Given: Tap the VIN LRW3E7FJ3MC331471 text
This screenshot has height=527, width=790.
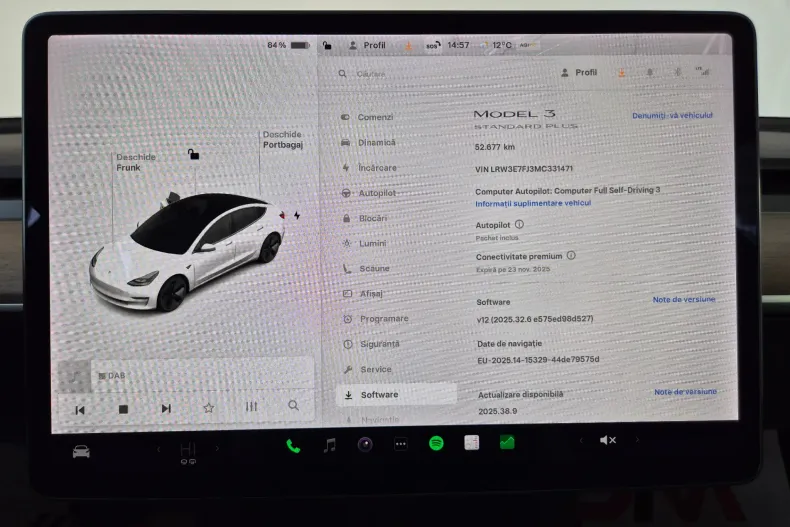Looking at the screenshot, I should click(x=524, y=169).
